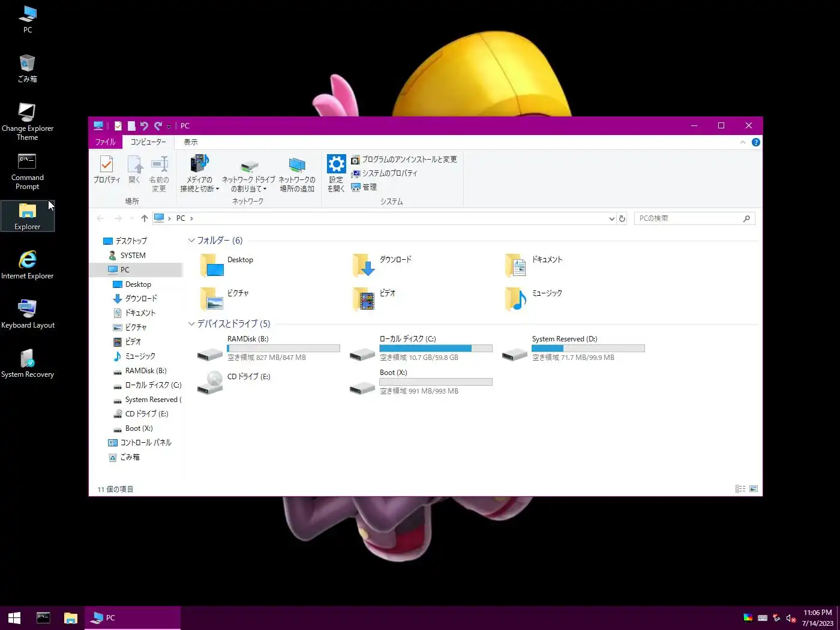The height and width of the screenshot is (630, 840).
Task: Switch to the ファイル tab
Action: tap(106, 142)
